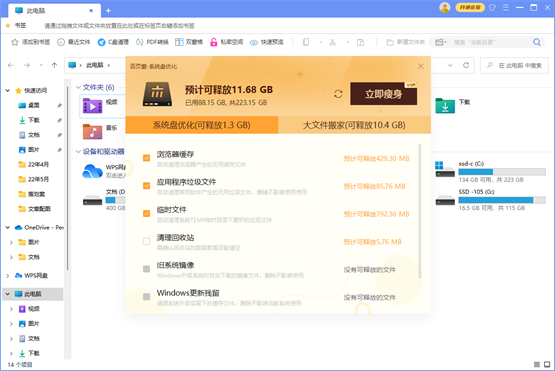Viewport: 555px width, 371px height.
Task: Open the 下载 folder in main pane
Action: (445, 105)
